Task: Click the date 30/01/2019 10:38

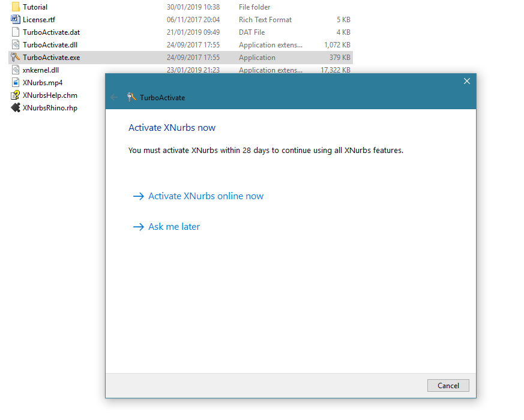Action: [x=193, y=7]
